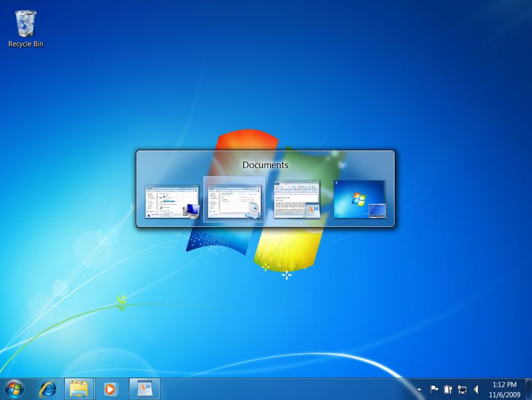Click the power/battery tray icon
This screenshot has width=532, height=400.
(448, 389)
